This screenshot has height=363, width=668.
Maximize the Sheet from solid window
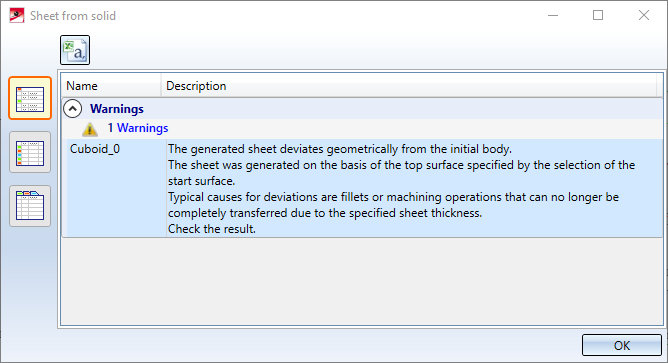[x=598, y=15]
